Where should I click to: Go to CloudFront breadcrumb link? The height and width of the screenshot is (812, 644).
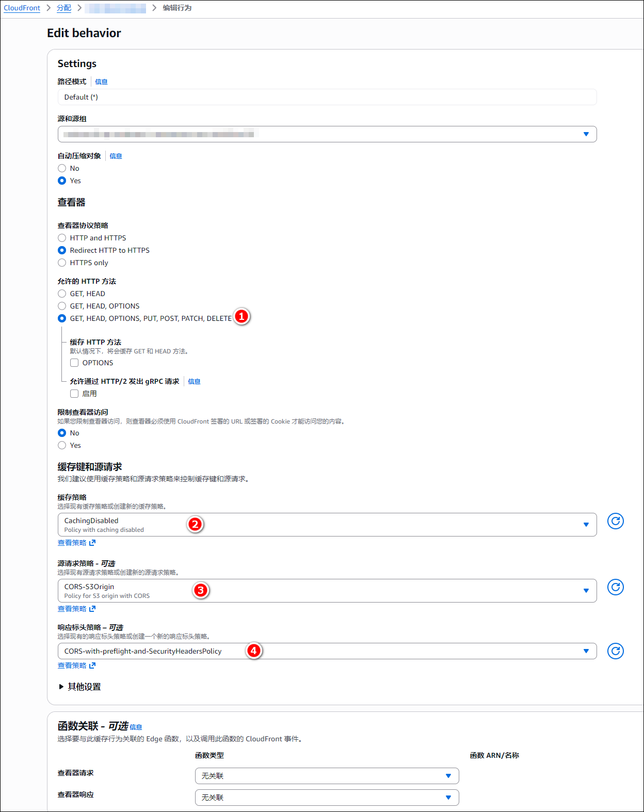[22, 8]
